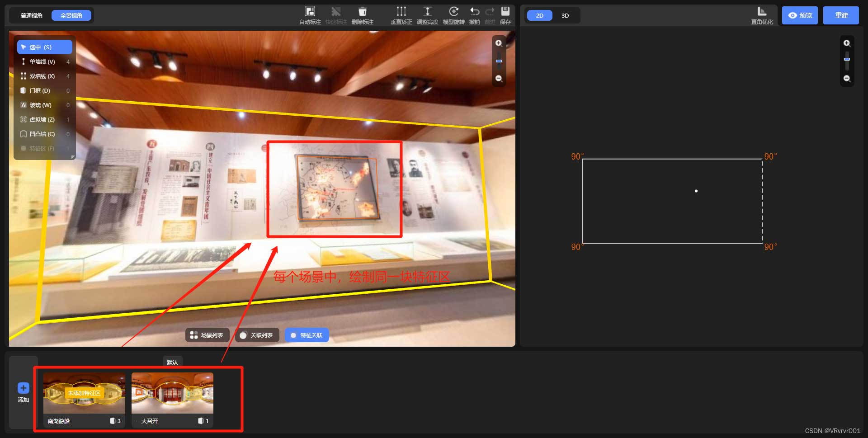Click door count icon on 一大召开 card
This screenshot has height=438, width=868.
click(x=201, y=421)
